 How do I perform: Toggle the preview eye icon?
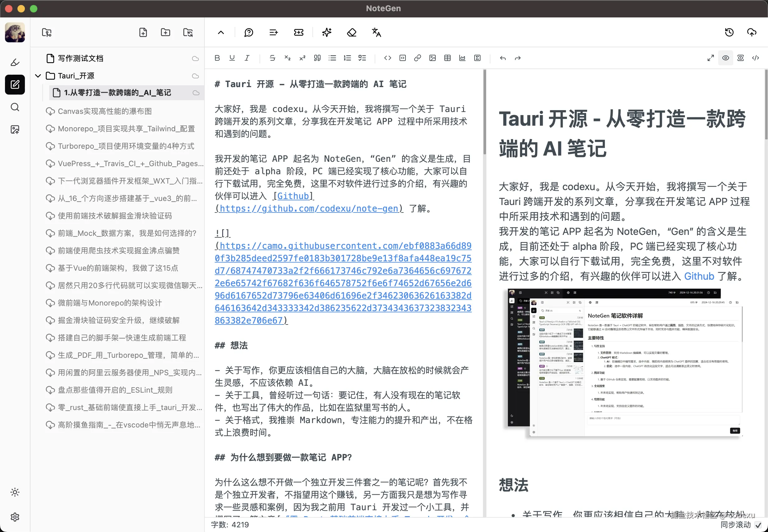coord(725,58)
